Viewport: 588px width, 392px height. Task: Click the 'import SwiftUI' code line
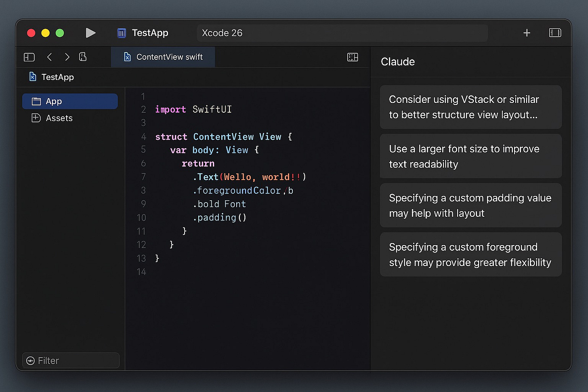point(193,109)
